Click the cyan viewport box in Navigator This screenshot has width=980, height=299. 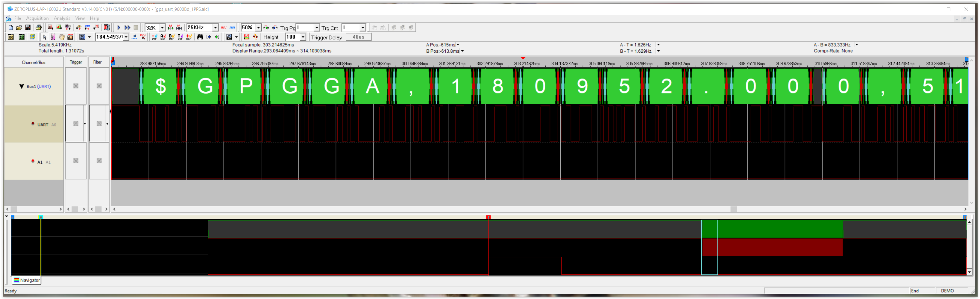pos(709,247)
